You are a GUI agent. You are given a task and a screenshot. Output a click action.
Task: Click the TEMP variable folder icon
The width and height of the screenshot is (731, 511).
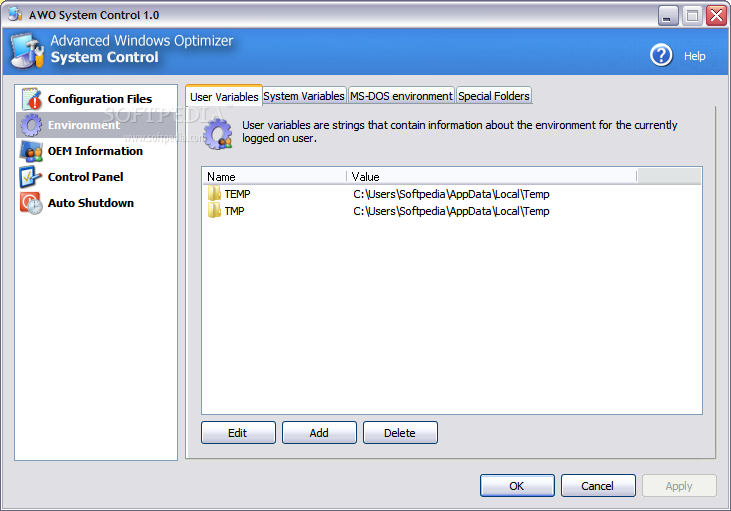214,193
